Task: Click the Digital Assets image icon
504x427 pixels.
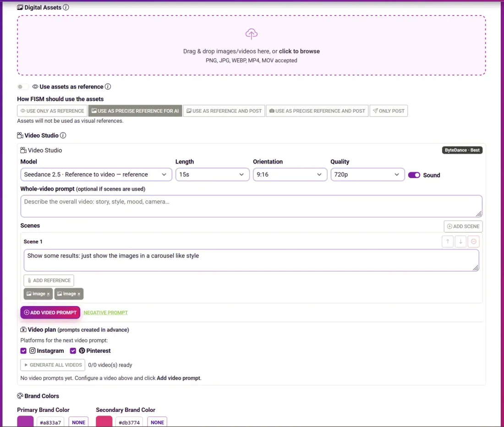Action: 20,7
